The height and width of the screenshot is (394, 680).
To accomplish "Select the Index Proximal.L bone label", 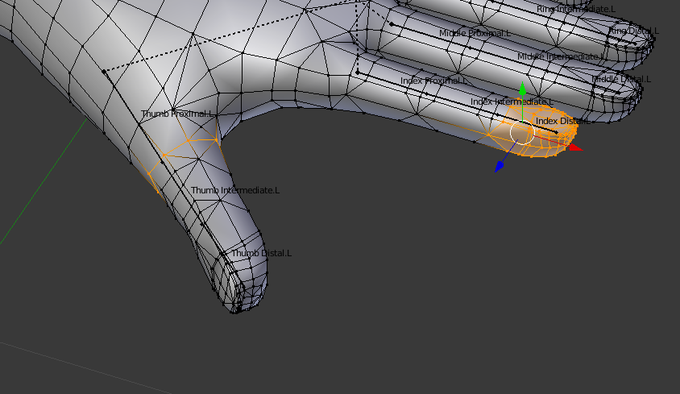I will click(434, 81).
